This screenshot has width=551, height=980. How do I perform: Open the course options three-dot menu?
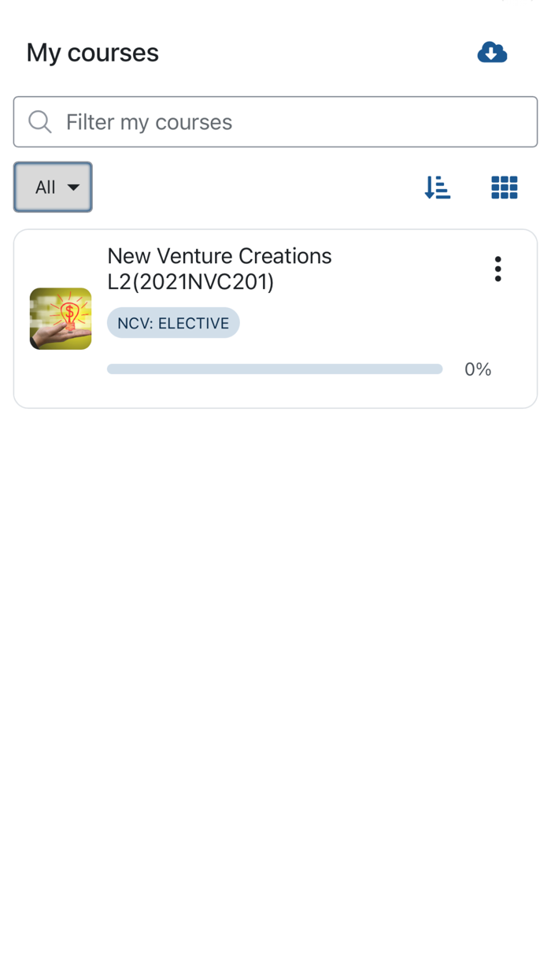(498, 269)
